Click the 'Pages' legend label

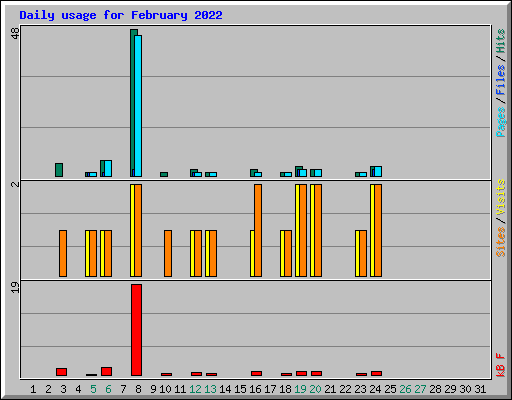click(x=501, y=122)
